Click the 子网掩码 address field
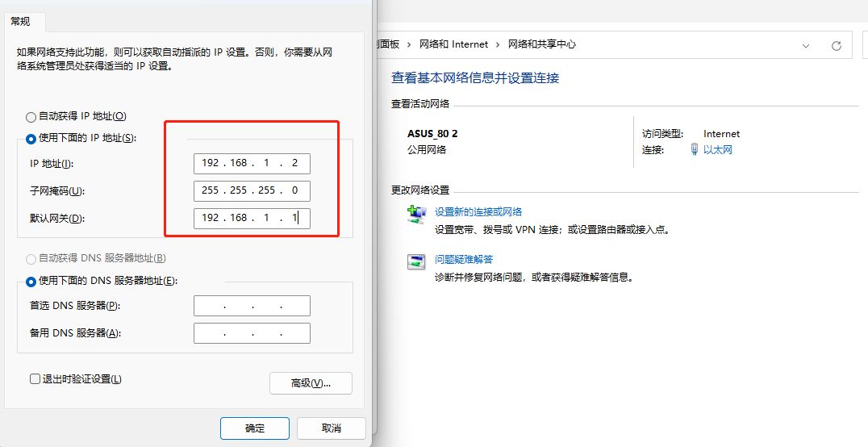 pyautogui.click(x=252, y=190)
